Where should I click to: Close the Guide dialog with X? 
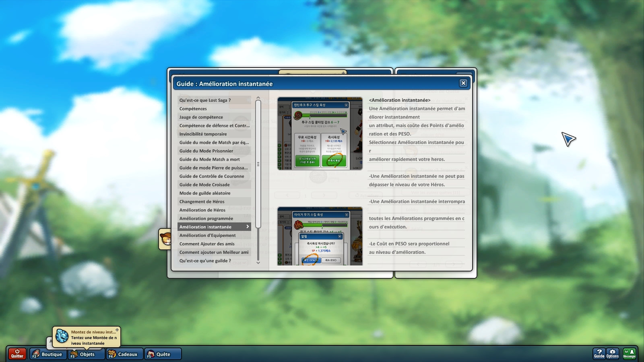(463, 83)
